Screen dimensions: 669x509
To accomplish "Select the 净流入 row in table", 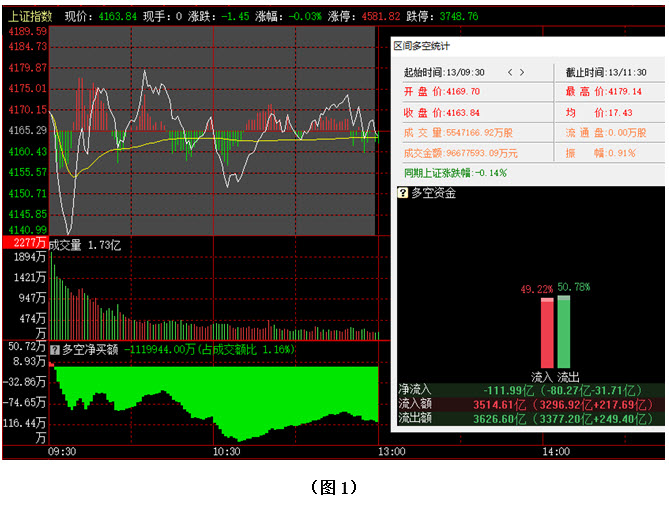I will (529, 389).
